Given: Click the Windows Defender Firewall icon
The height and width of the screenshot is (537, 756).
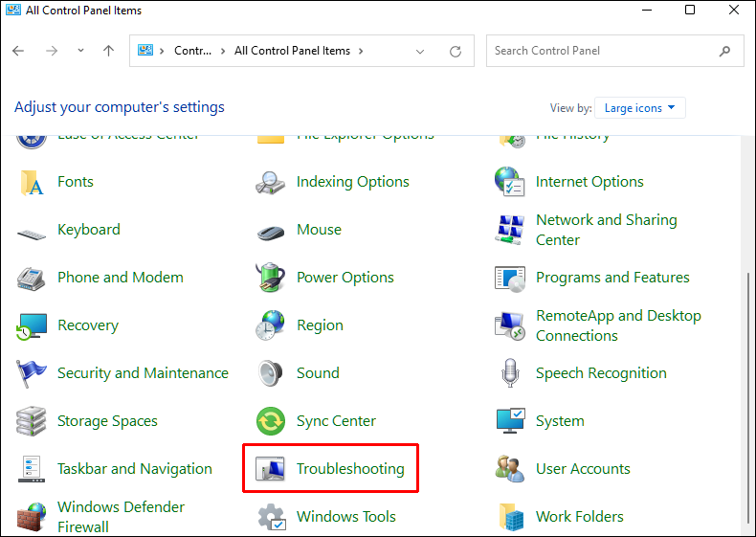Looking at the screenshot, I should (x=32, y=517).
